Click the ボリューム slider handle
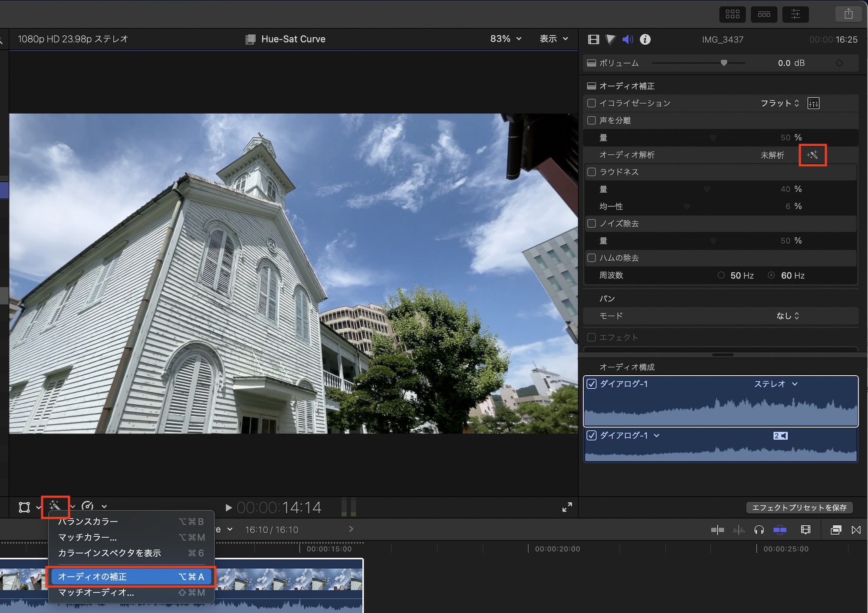This screenshot has height=613, width=868. [724, 63]
